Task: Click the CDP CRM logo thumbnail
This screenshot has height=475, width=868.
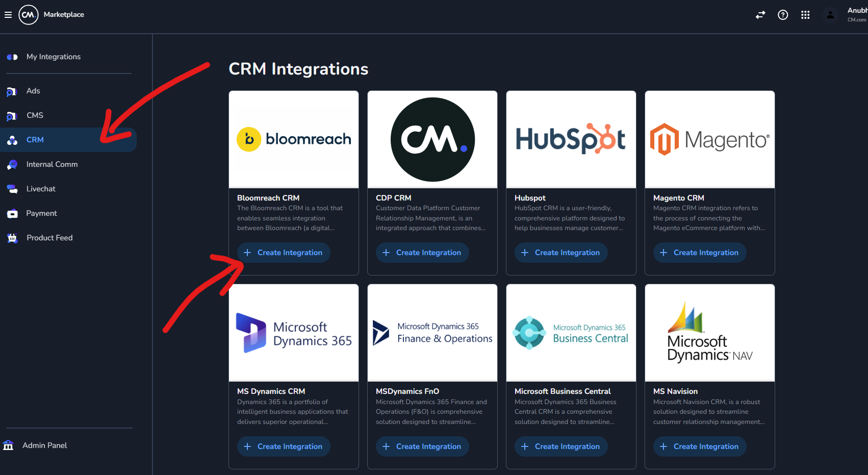Action: [x=432, y=139]
